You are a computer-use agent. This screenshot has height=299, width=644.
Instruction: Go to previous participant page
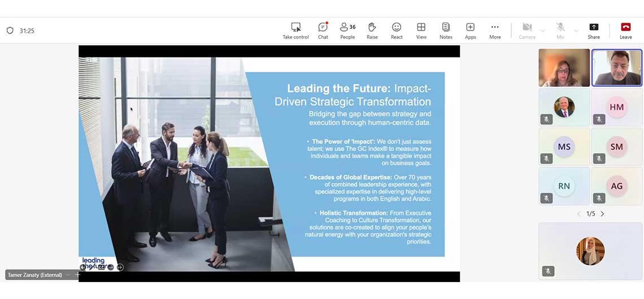(x=578, y=214)
